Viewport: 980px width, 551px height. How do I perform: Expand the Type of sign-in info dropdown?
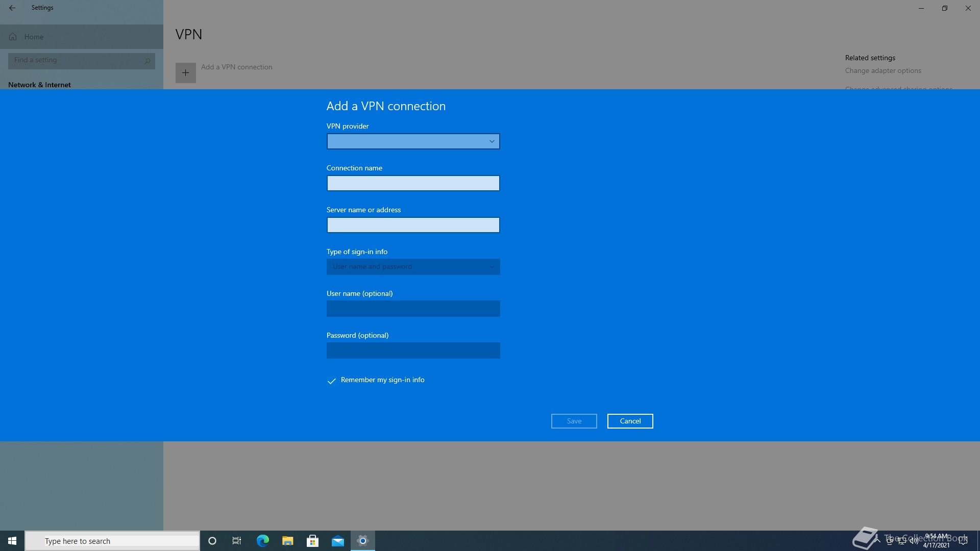coord(413,267)
